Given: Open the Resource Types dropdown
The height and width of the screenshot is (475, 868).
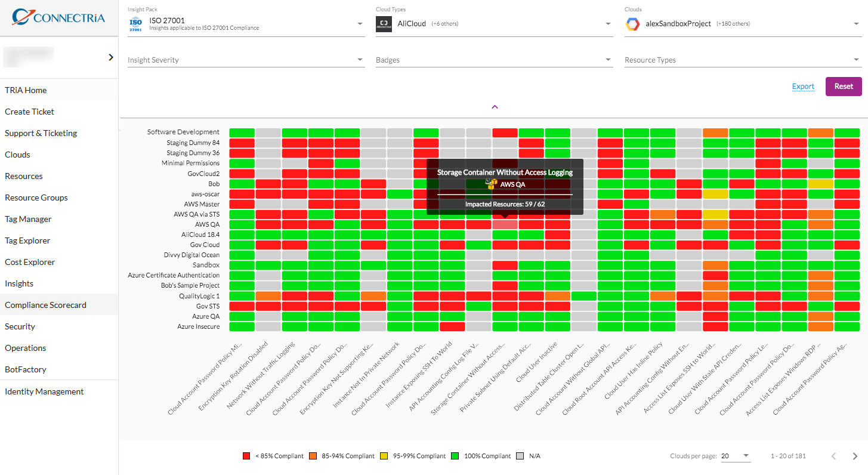Looking at the screenshot, I should point(743,60).
